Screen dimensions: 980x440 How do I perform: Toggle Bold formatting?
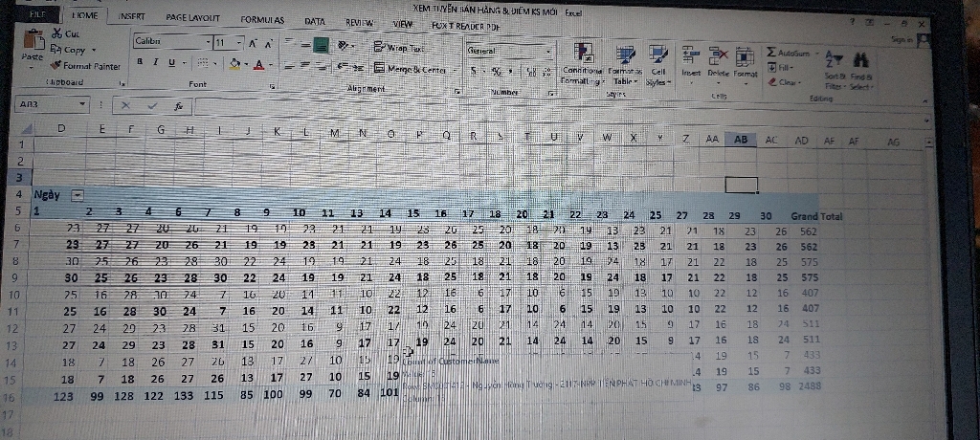[x=140, y=62]
